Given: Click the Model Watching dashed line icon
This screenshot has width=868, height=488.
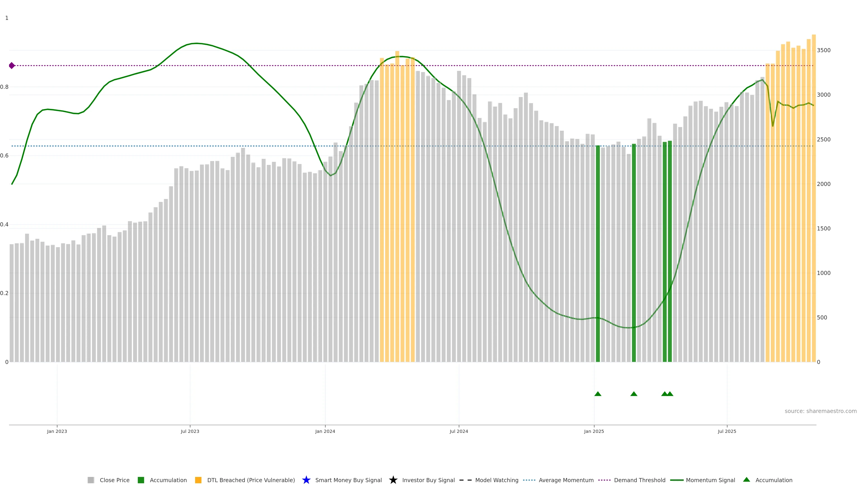Looking at the screenshot, I should click(465, 480).
